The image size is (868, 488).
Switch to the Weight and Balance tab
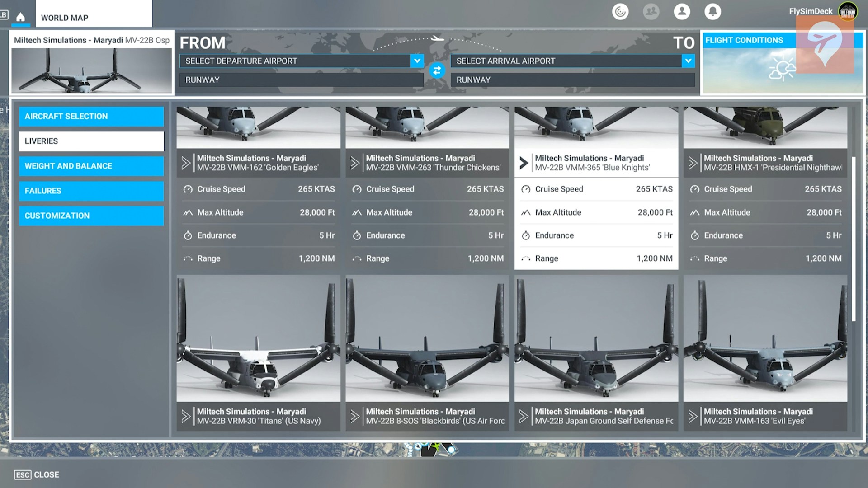pos(91,166)
